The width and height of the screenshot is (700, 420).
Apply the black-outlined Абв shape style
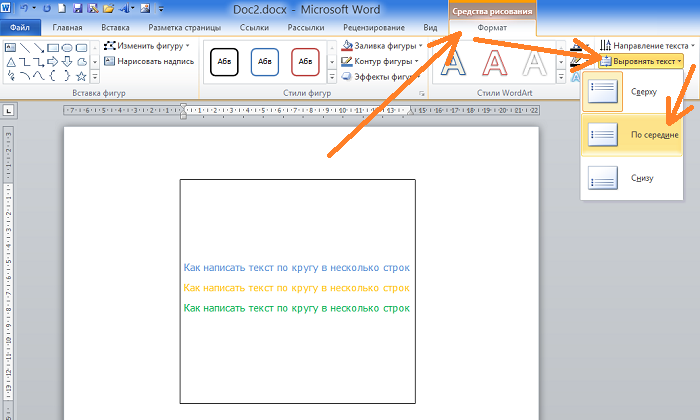coord(224,62)
